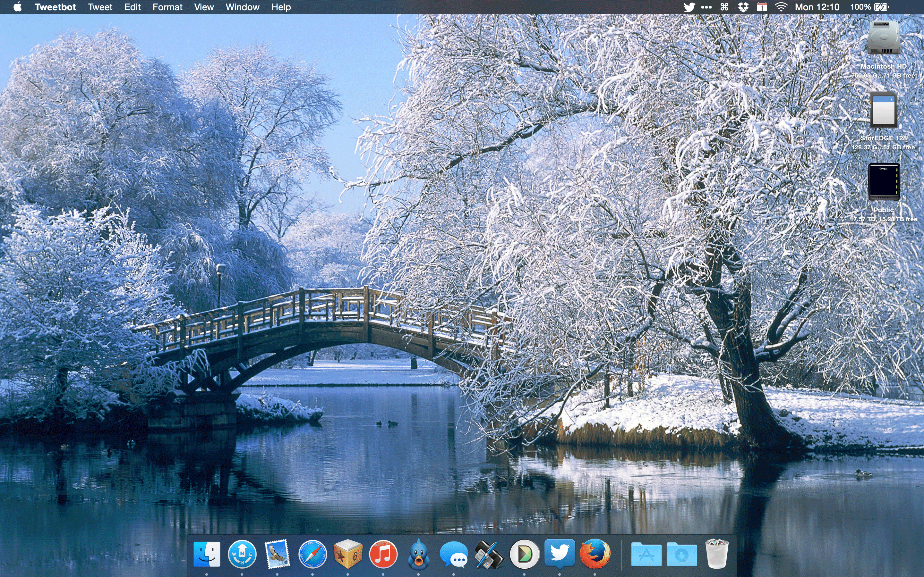Viewport: 924px width, 577px height.
Task: Open the Tweet menu
Action: tap(100, 7)
